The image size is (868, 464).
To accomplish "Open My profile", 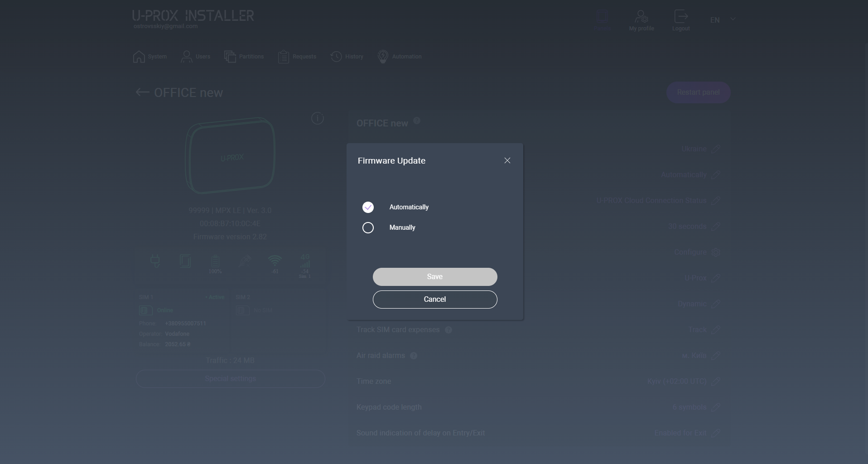I will tap(641, 20).
